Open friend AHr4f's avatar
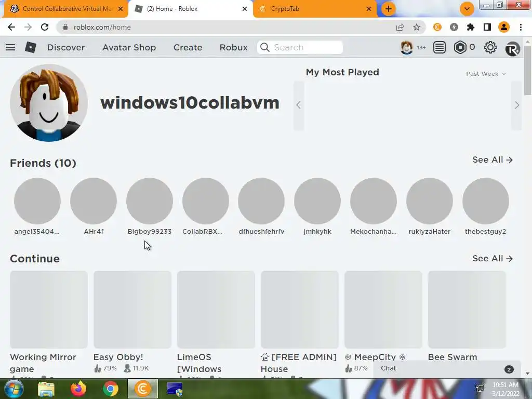Image resolution: width=532 pixels, height=399 pixels. tap(94, 201)
